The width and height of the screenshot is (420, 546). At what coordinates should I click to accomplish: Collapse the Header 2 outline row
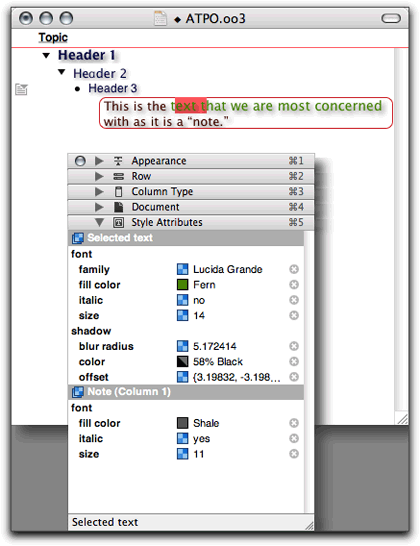pos(62,72)
